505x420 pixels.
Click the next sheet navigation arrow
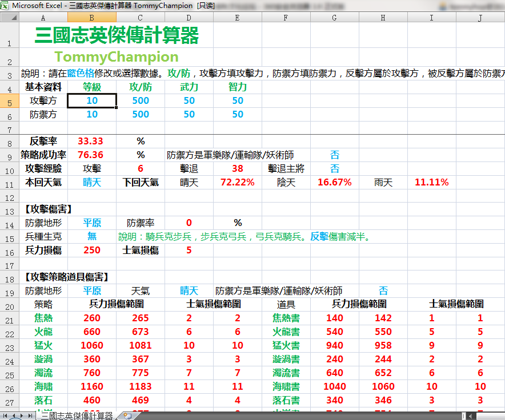tap(22, 415)
